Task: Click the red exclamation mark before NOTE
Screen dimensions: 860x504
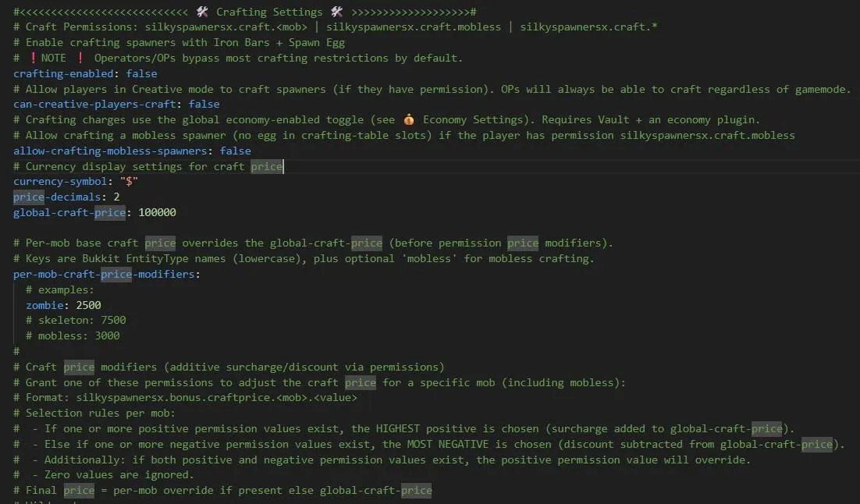Action: pos(33,58)
